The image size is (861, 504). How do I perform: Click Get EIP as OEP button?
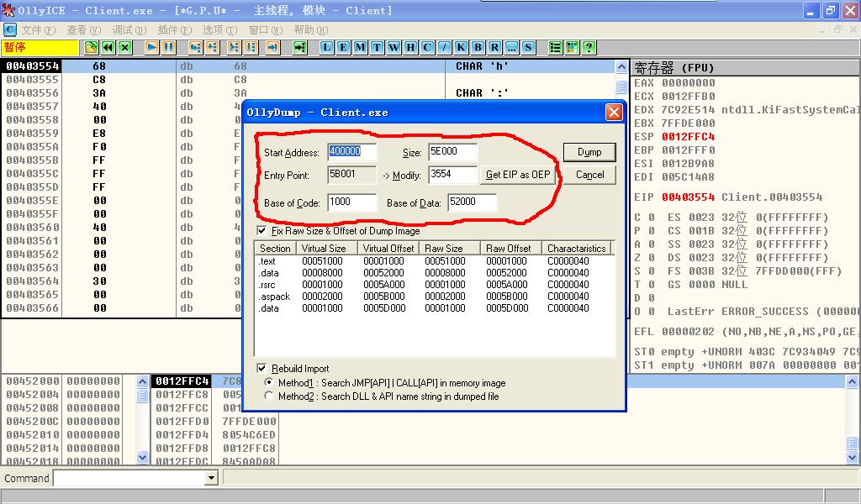point(517,175)
